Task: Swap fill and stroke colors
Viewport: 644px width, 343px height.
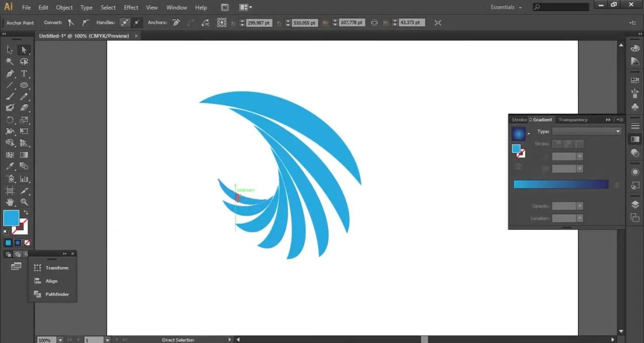Action: point(26,213)
